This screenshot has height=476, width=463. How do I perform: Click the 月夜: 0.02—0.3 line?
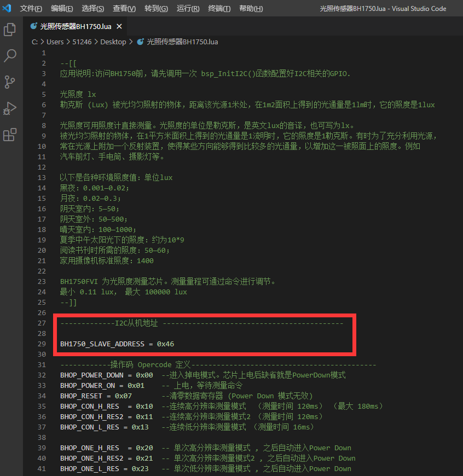[90, 199]
